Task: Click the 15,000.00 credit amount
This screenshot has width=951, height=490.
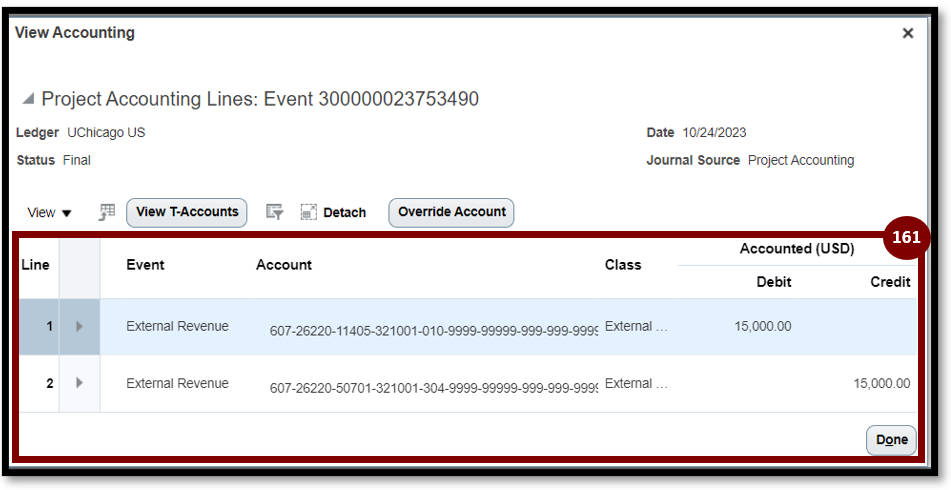Action: tap(882, 383)
